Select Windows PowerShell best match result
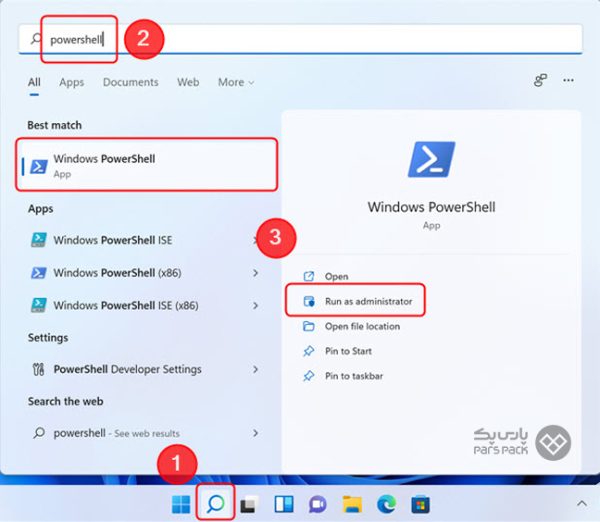The image size is (600, 522). point(146,165)
